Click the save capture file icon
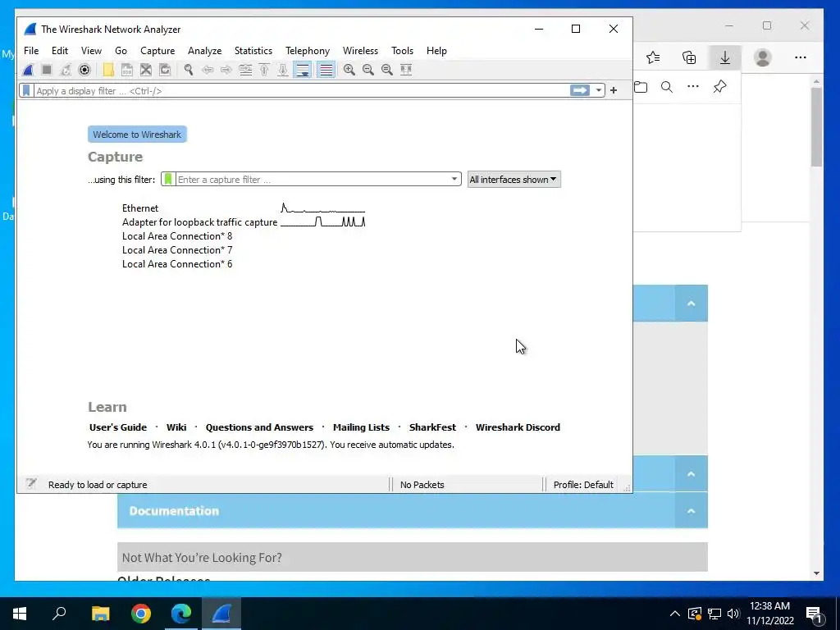 click(x=127, y=70)
